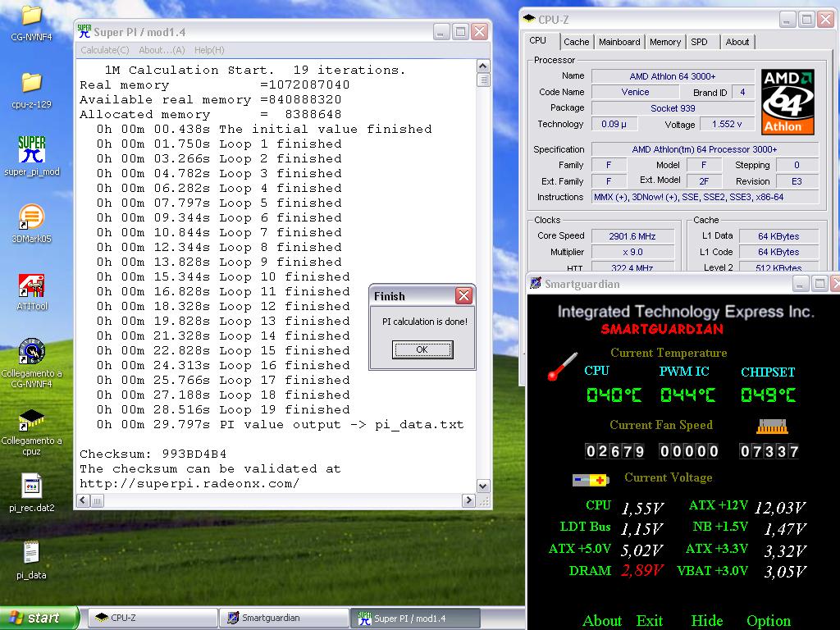
Task: Click the chipset fan speed counter 07337
Action: pos(769,451)
